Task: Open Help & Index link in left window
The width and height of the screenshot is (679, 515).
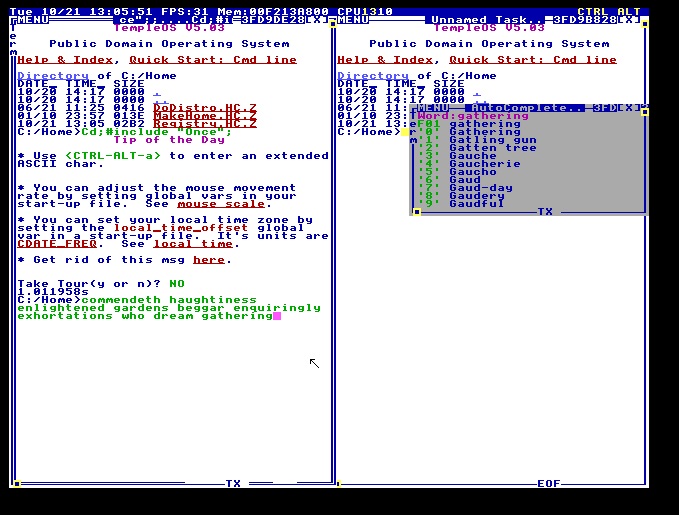Action: (65, 60)
